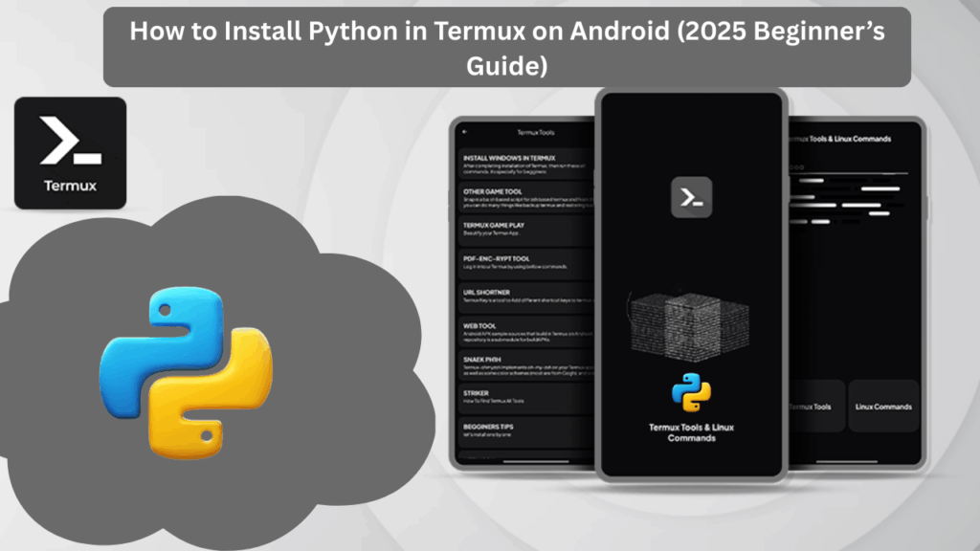
Task: Choose the PDF-ENC-RYPT TOOL option
Action: pos(499,256)
